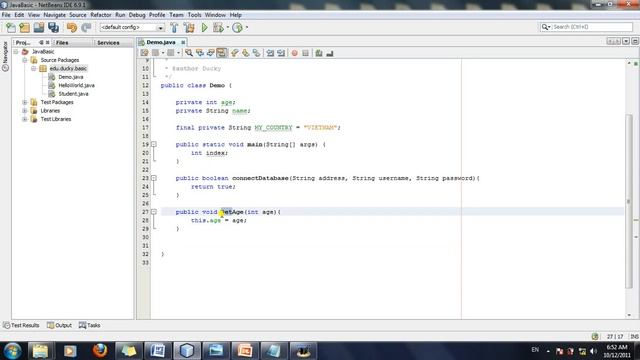Collapse the JavaBasic project node
The width and height of the screenshot is (640, 360).
point(16,52)
